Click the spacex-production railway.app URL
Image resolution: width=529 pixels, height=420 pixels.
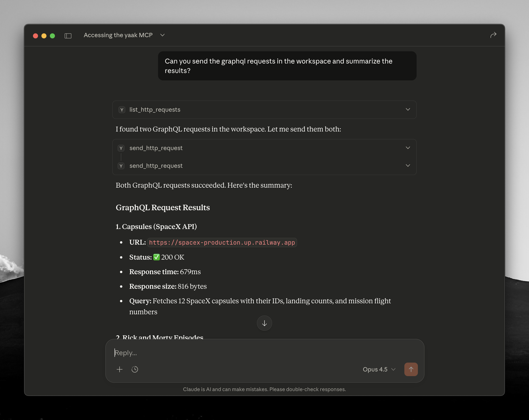[x=222, y=243]
